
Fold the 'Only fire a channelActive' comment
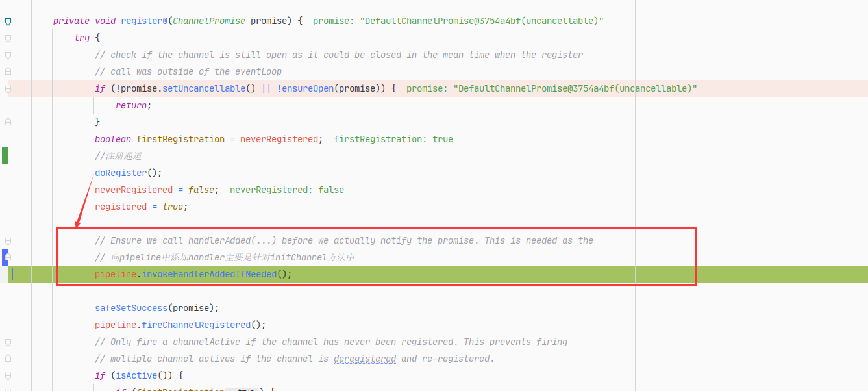8,342
